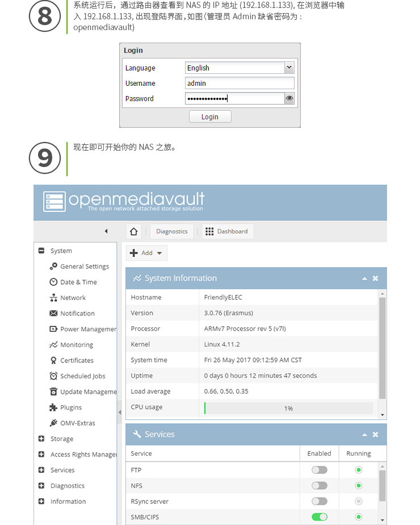Click the Dashboard breadcrumb tab
This screenshot has width=420, height=525.
(228, 231)
